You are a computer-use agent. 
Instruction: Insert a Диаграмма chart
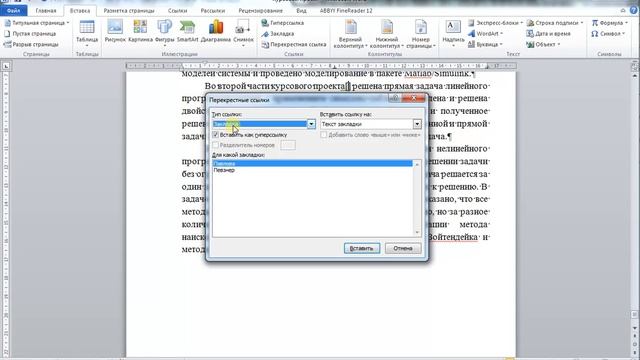216,32
